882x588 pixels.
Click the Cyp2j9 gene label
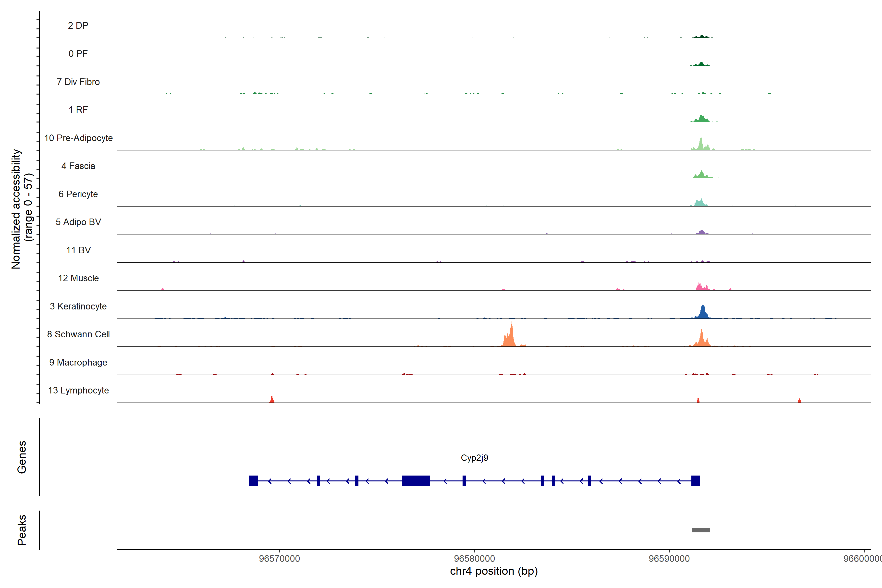pos(474,458)
